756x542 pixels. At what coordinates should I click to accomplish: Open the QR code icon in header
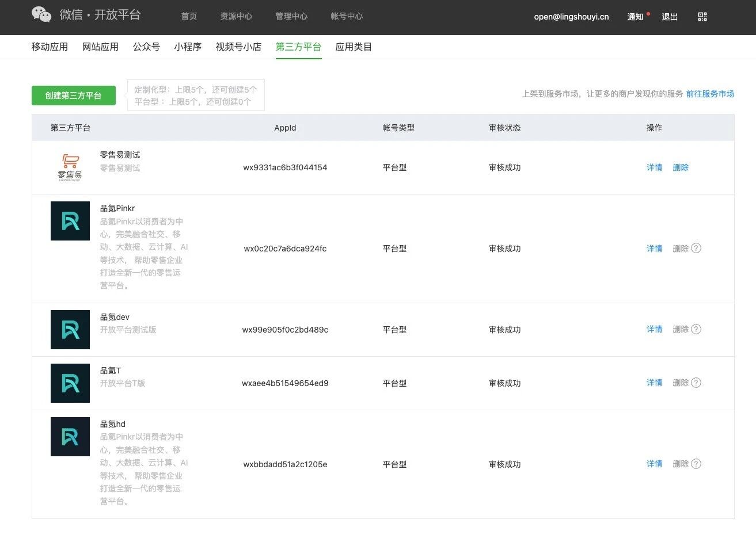(x=702, y=17)
